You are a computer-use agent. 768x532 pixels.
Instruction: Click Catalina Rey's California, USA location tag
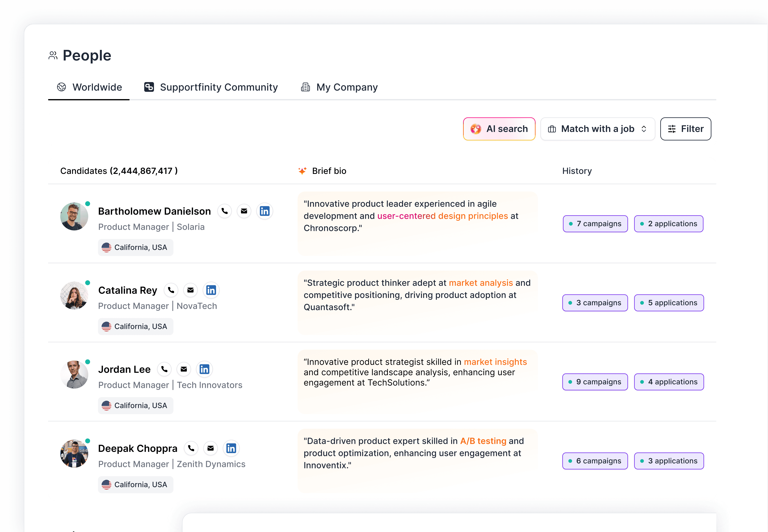(136, 326)
